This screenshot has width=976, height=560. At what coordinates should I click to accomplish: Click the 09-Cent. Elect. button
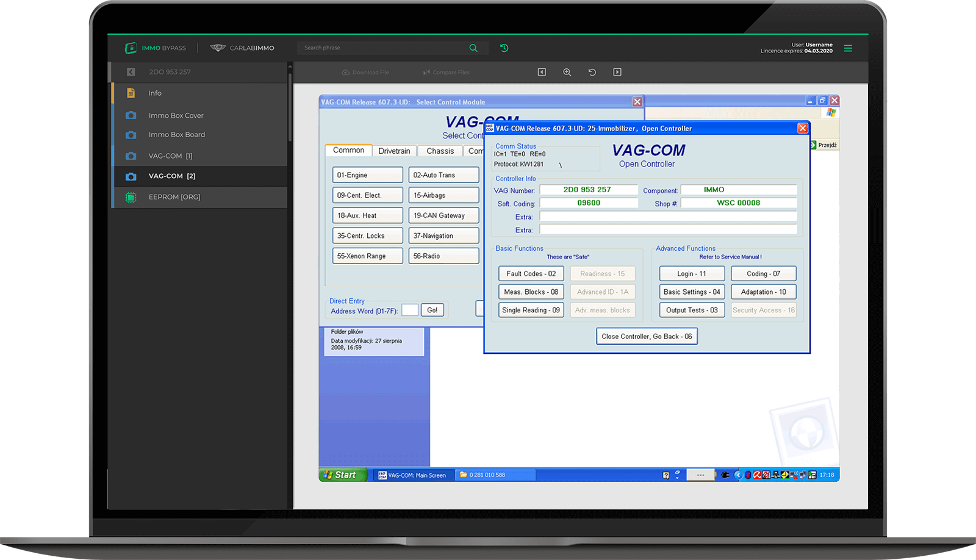point(368,195)
